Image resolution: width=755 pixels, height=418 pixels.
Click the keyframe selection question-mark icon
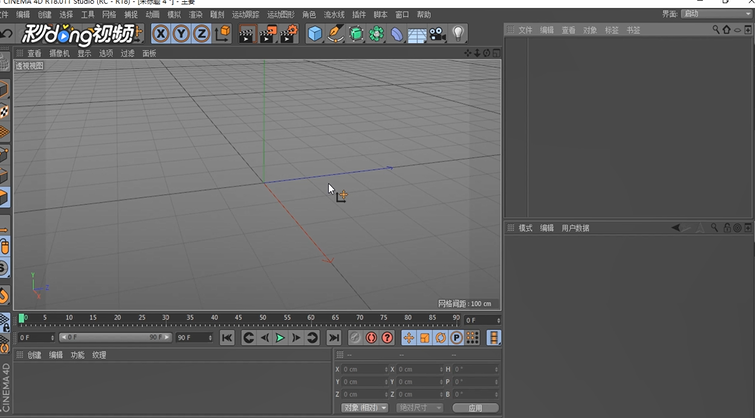click(x=387, y=338)
